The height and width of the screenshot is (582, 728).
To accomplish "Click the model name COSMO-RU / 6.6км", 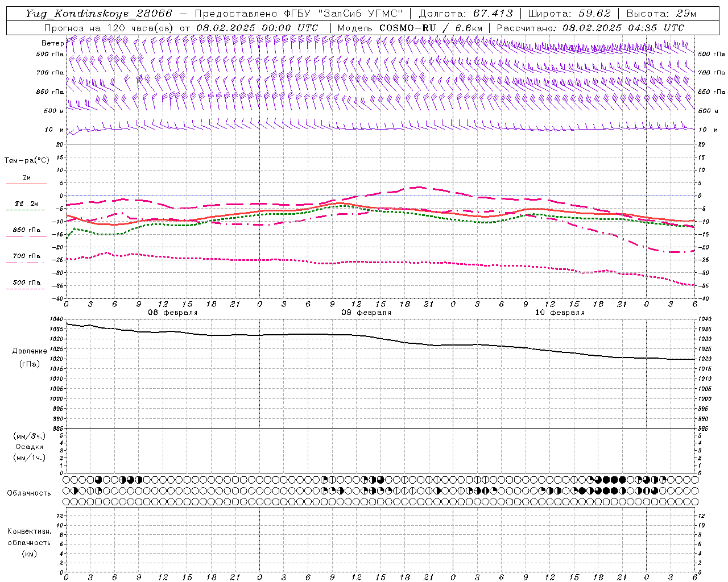I will click(431, 28).
